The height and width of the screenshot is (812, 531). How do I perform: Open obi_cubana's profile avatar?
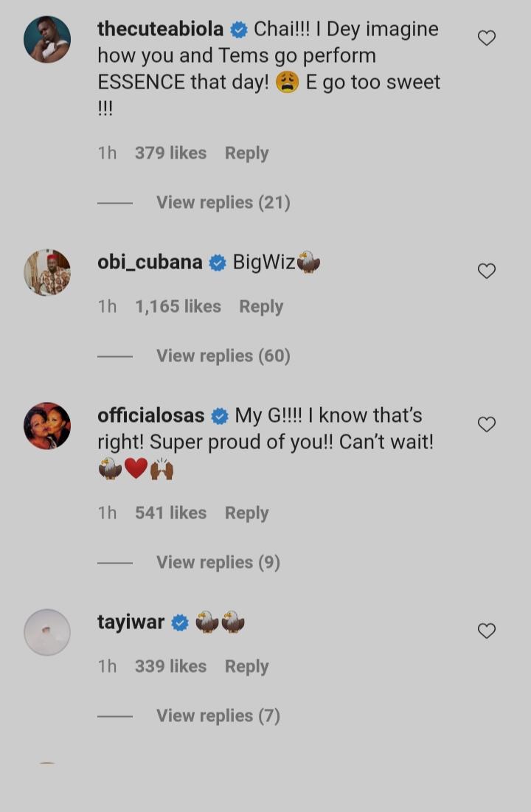47,272
